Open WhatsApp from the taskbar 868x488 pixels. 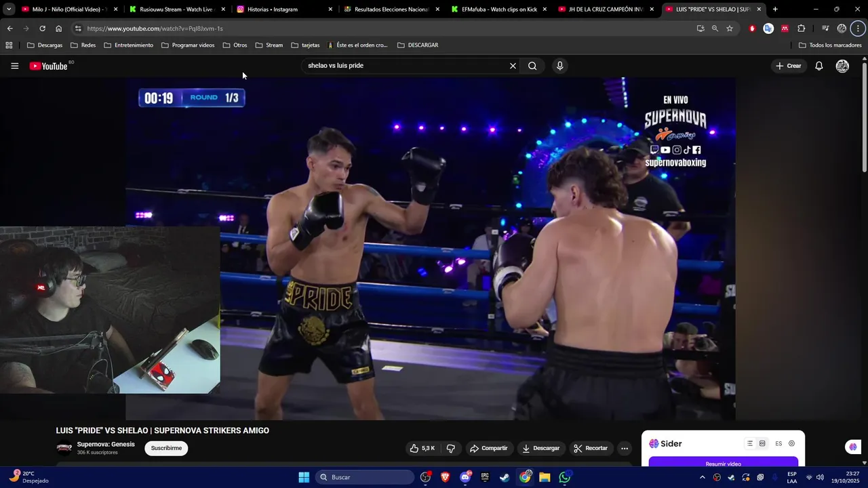click(x=565, y=477)
